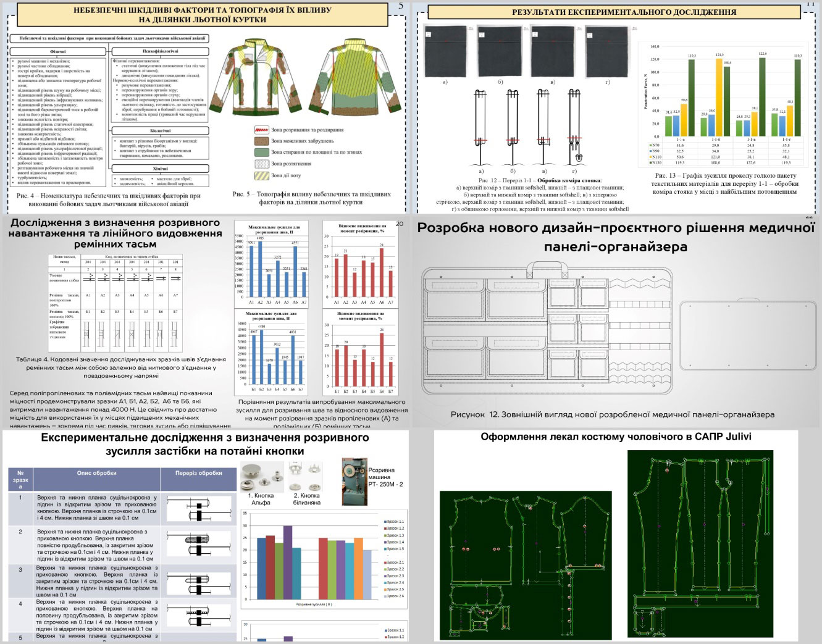Select the Фізичні factors heading box
The height and width of the screenshot is (644, 822).
59,52
